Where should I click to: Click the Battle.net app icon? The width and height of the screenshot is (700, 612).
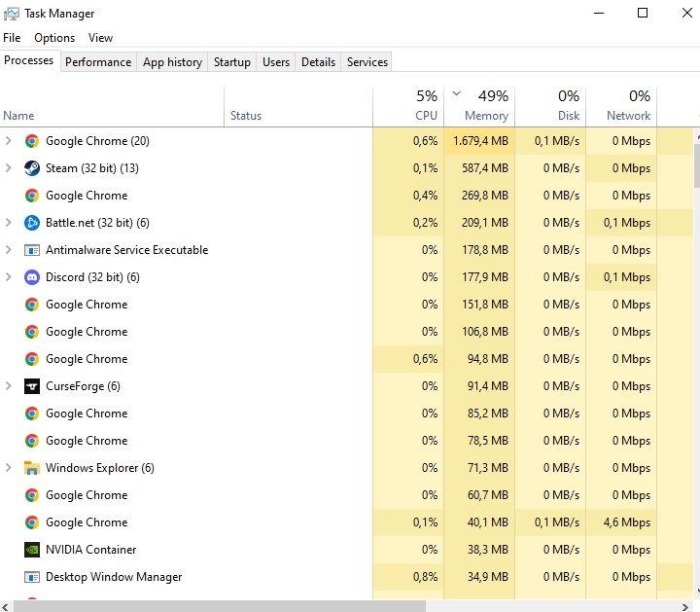(32, 223)
